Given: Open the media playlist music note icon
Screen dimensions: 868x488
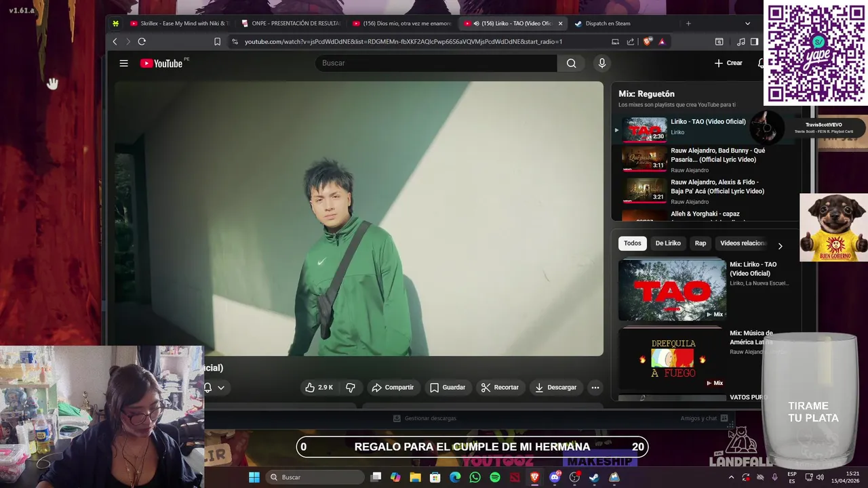Looking at the screenshot, I should point(741,41).
